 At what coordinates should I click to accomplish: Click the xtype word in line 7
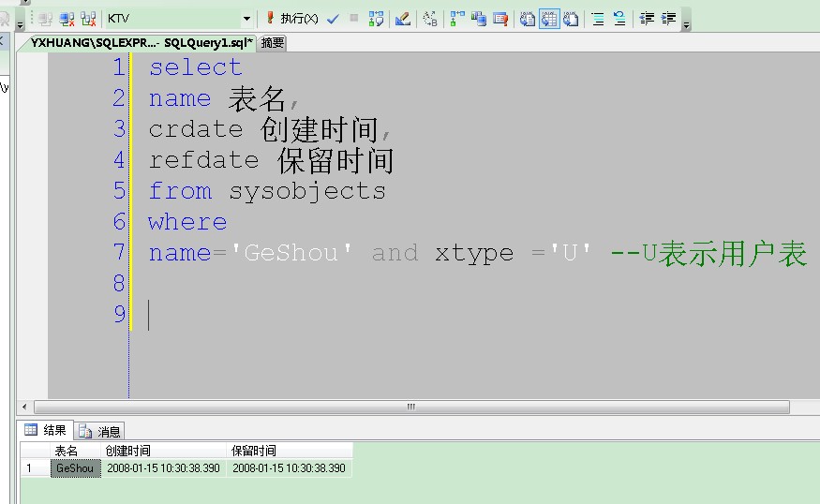[474, 254]
